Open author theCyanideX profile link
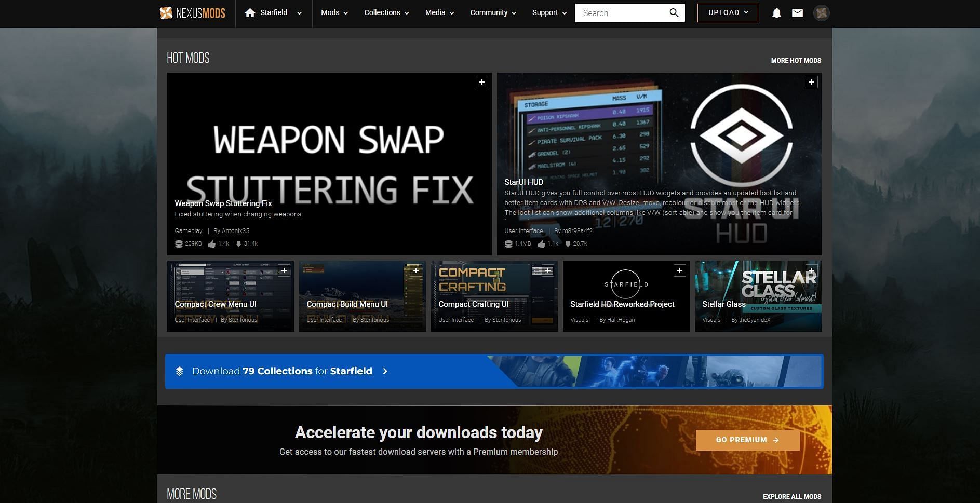The width and height of the screenshot is (980, 503). coord(755,320)
